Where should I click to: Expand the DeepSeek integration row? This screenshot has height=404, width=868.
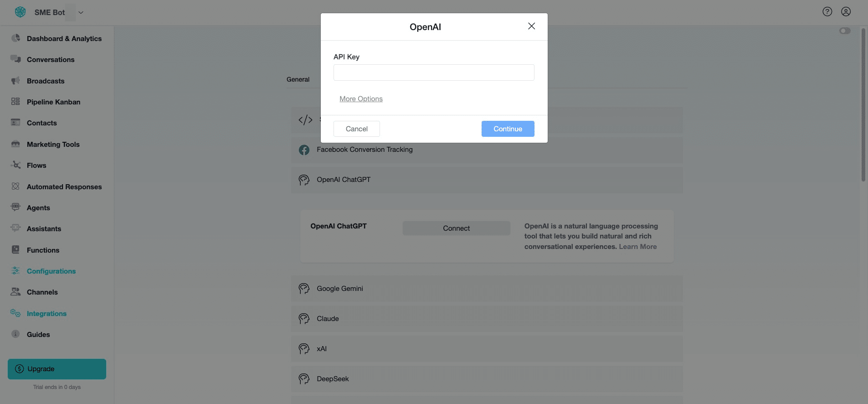pyautogui.click(x=487, y=379)
